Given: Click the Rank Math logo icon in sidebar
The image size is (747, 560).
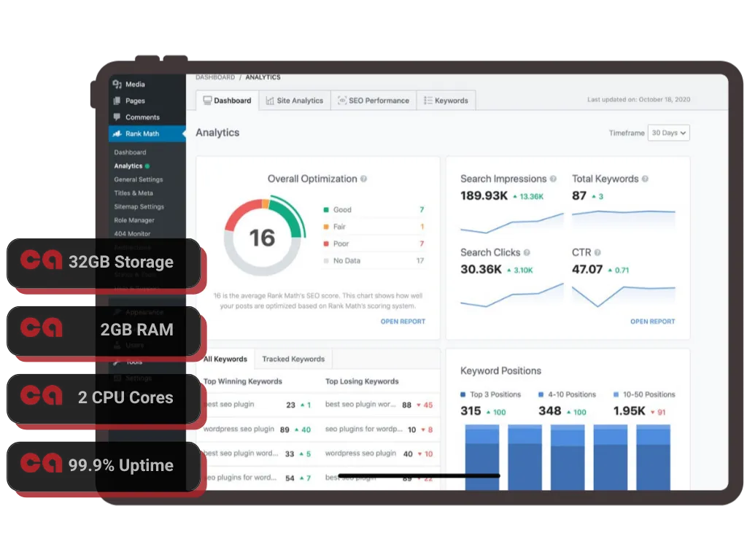Looking at the screenshot, I should pos(117,134).
